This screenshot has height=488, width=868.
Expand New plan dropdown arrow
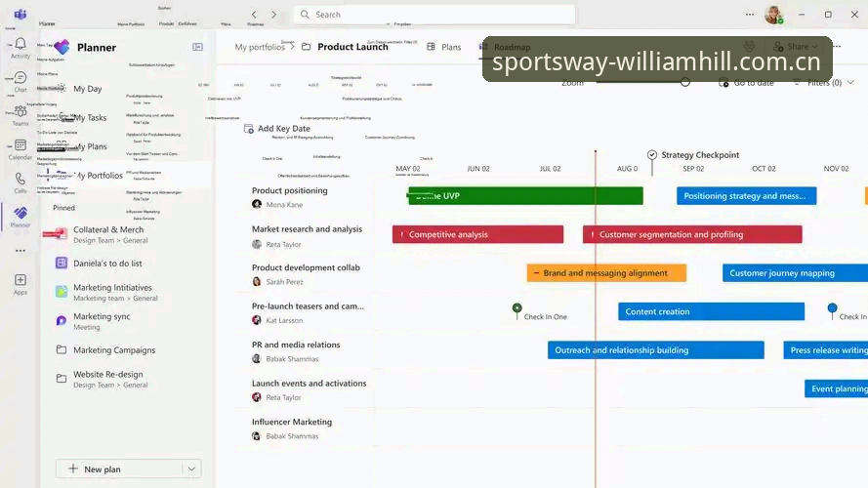(191, 468)
